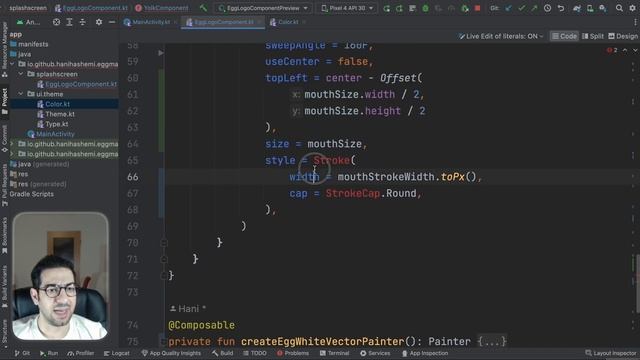This screenshot has height=360, width=640.
Task: Open project panel options gear icon
Action: [x=99, y=22]
